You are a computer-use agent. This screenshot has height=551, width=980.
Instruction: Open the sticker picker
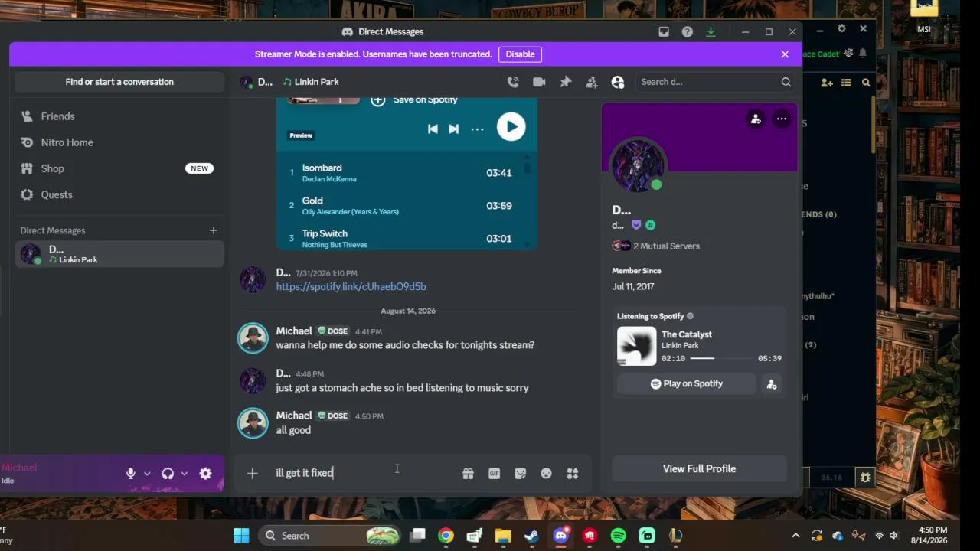[520, 473]
